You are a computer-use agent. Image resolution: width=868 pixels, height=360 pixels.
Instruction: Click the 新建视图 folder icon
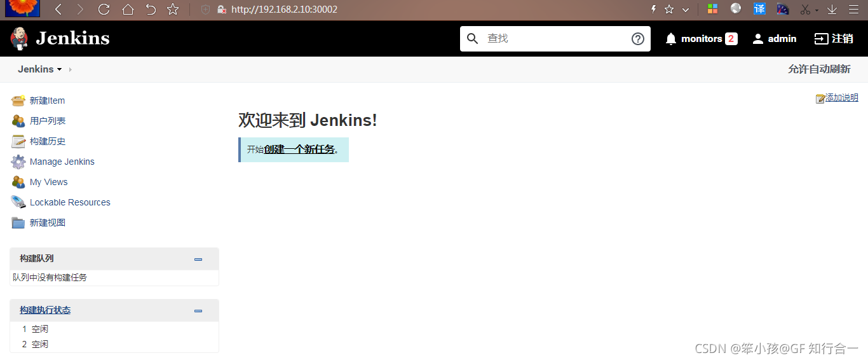[x=18, y=223]
